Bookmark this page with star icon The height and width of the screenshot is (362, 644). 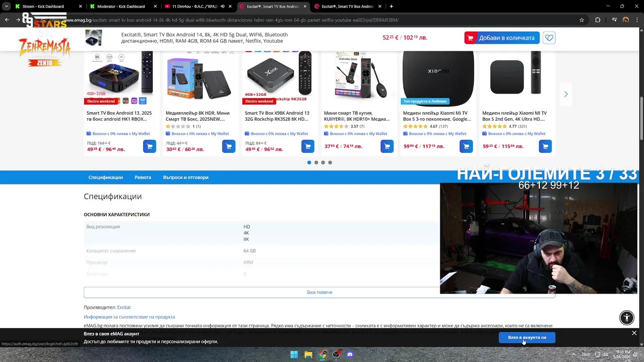click(x=582, y=20)
